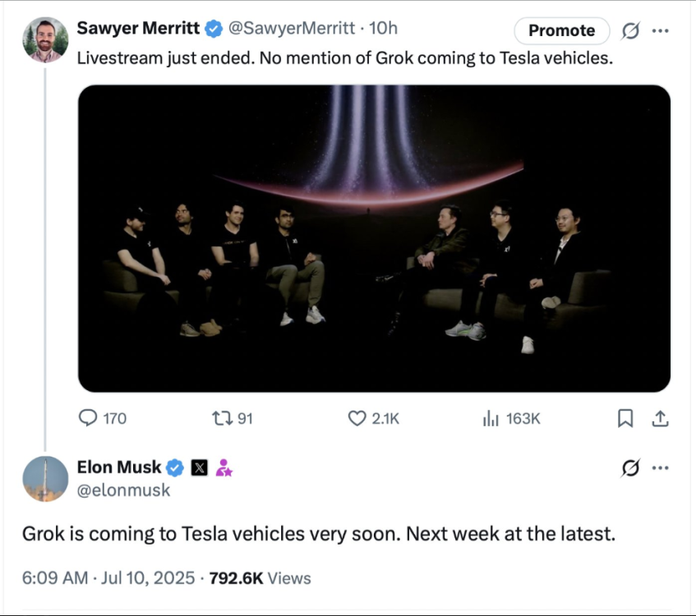Click Sawyer Merritt's verified checkmark badge
Viewport: 696px width, 616px height.
[213, 28]
